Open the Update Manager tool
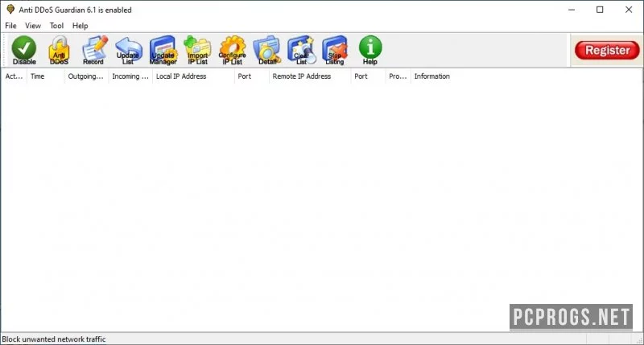The width and height of the screenshot is (644, 345). click(163, 50)
